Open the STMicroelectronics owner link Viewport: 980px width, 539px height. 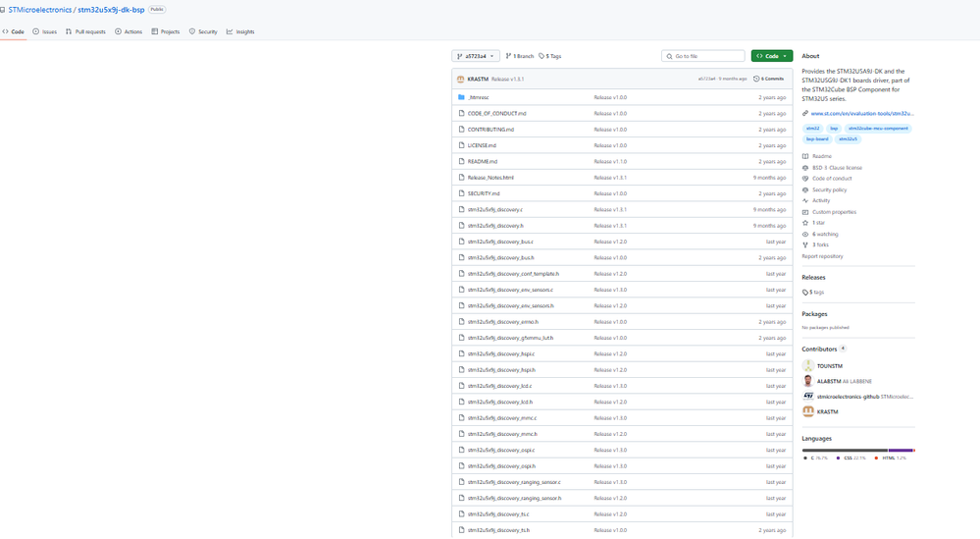click(40, 10)
